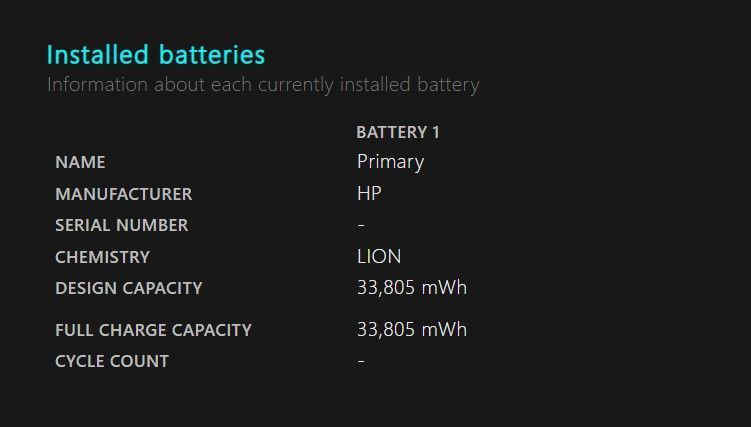
Task: Click the MANUFACTURER row label
Action: coord(123,194)
